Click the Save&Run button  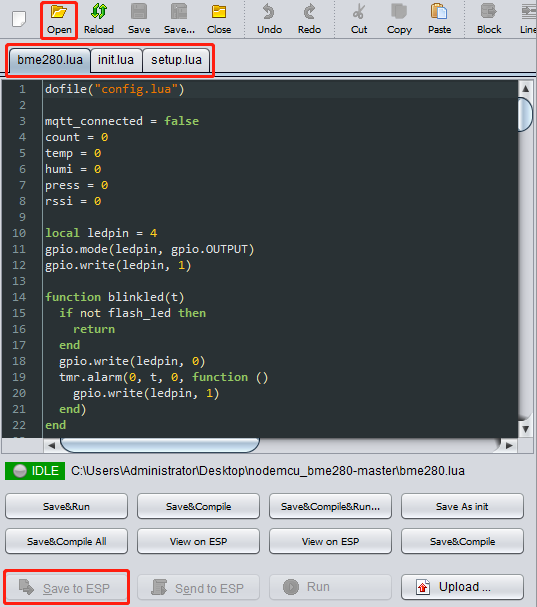pyautogui.click(x=66, y=506)
